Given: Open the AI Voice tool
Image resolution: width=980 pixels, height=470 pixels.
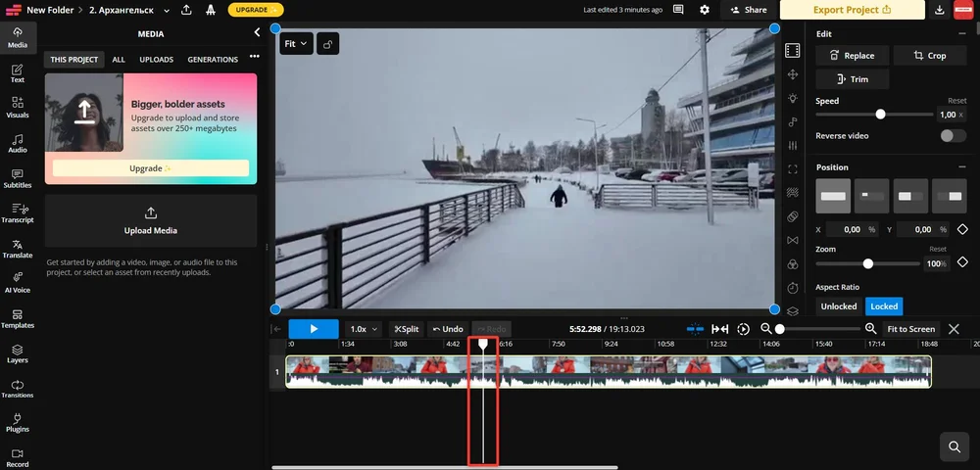Looking at the screenshot, I should (x=18, y=281).
